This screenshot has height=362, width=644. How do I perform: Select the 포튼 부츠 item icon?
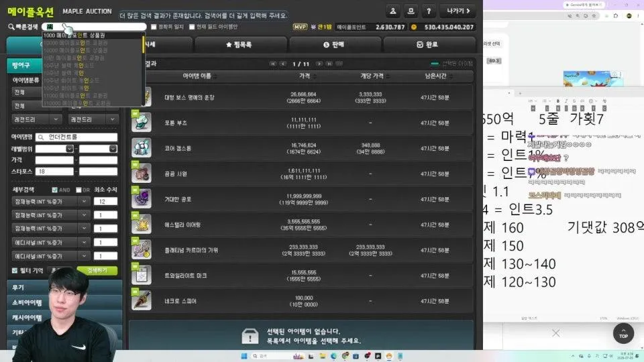[x=142, y=122]
